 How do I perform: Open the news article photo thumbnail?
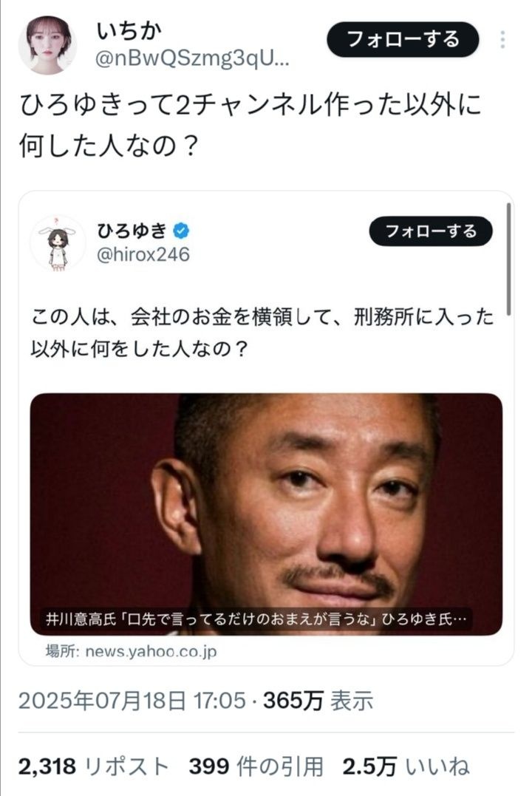267,514
